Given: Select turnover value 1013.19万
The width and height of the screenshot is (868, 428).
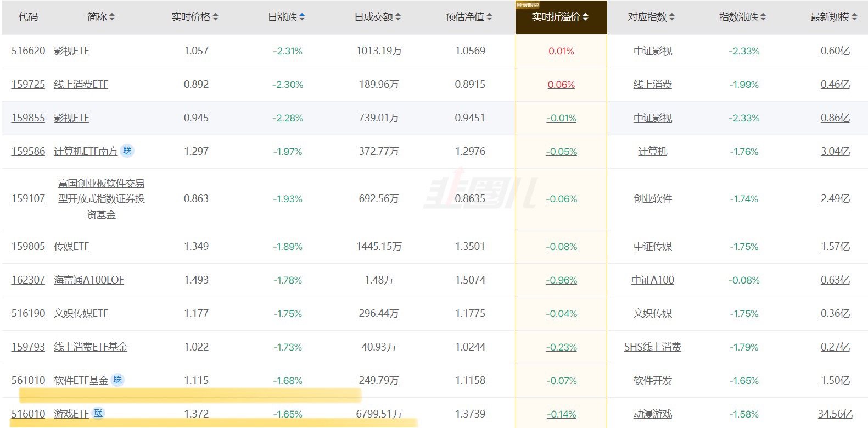Looking at the screenshot, I should tap(379, 51).
